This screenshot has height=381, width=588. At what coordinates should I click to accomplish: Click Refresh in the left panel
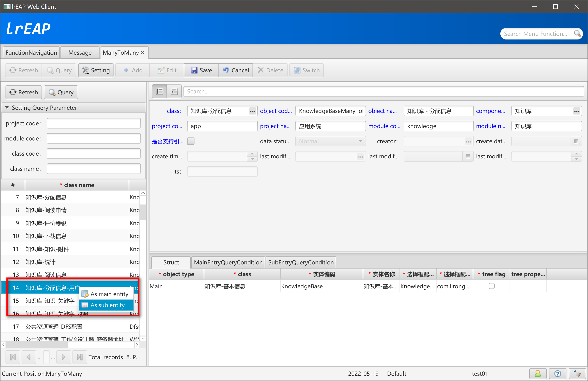(x=23, y=92)
